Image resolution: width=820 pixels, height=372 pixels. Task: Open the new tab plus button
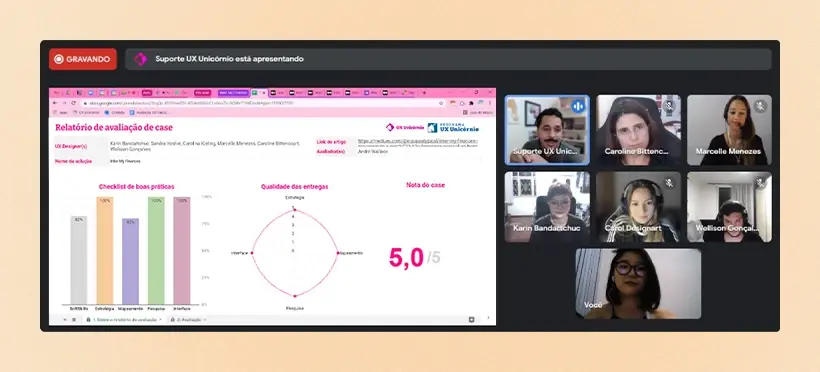(424, 93)
